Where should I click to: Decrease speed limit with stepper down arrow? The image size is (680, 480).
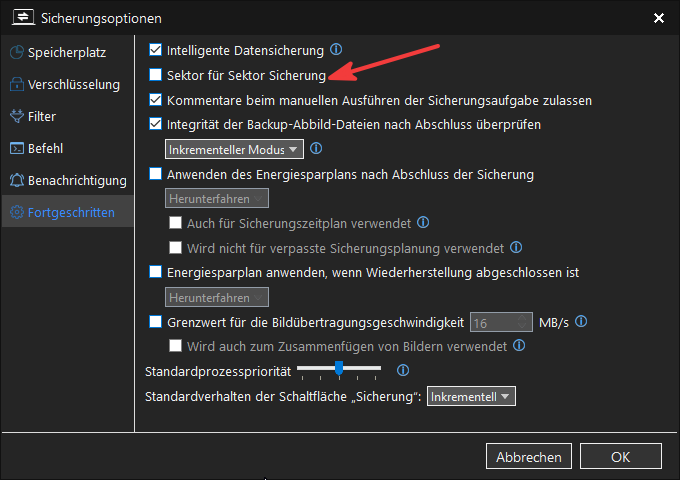[523, 327]
